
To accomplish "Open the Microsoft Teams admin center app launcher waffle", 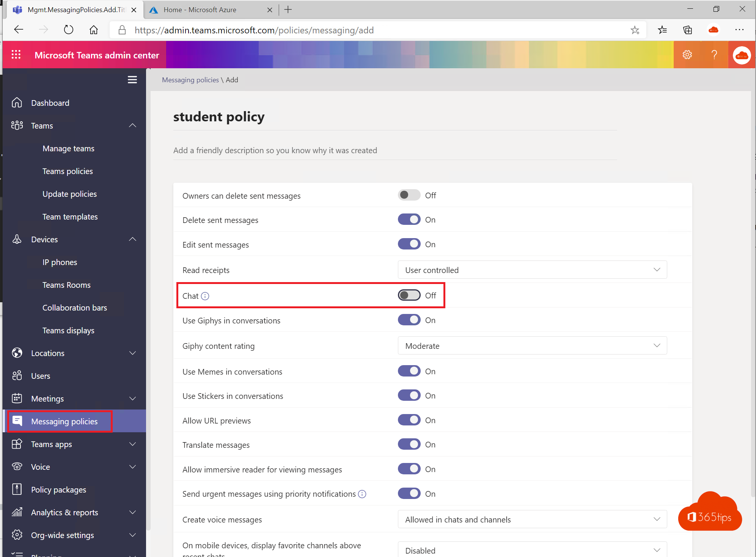I will (16, 55).
